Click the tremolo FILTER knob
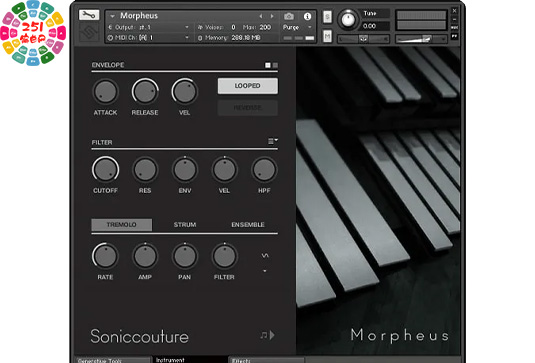535x363 pixels. [225, 256]
